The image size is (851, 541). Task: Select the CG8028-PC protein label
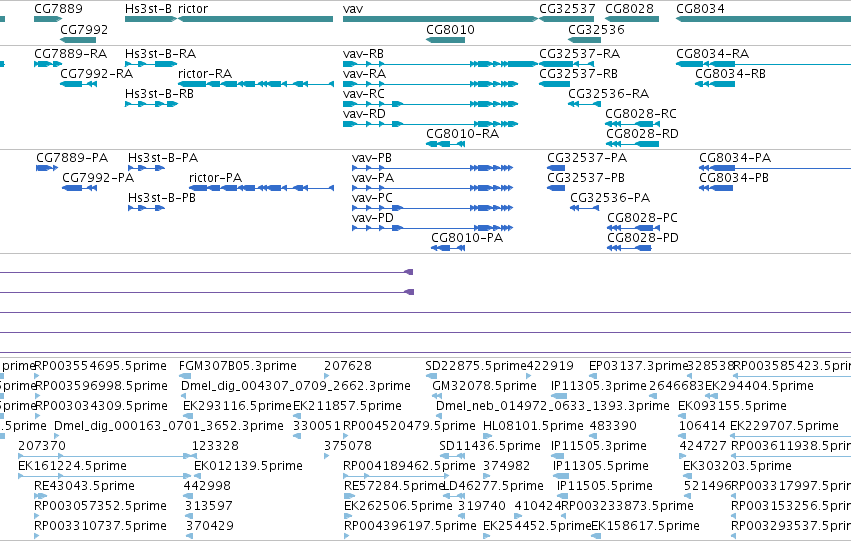click(x=642, y=218)
